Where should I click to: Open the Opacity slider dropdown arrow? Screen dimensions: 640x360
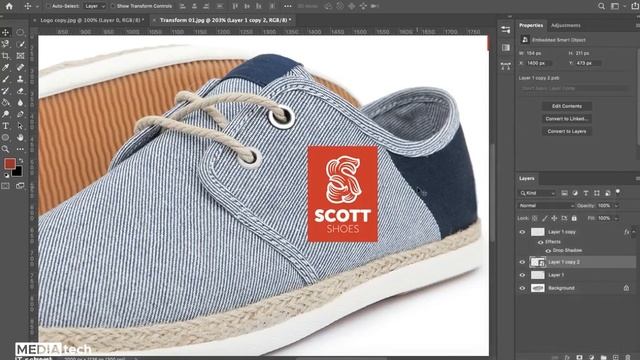coord(616,206)
